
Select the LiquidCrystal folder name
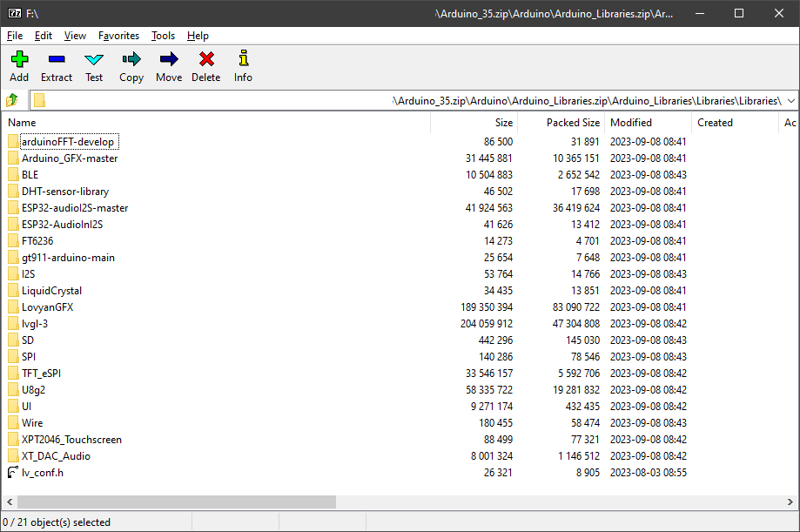[x=51, y=291]
